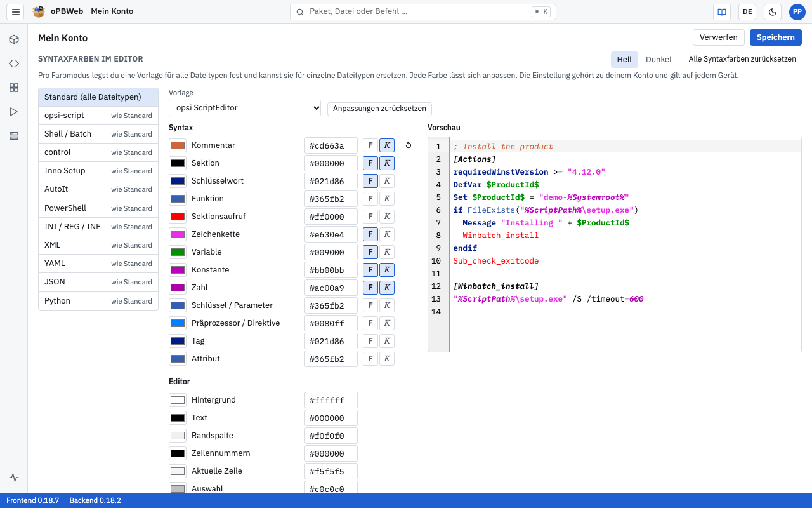
Task: Open the documentation book icon
Action: pos(722,12)
